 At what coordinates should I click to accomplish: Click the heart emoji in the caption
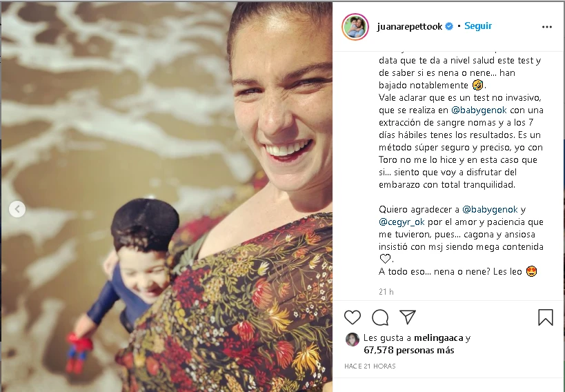pyautogui.click(x=385, y=259)
